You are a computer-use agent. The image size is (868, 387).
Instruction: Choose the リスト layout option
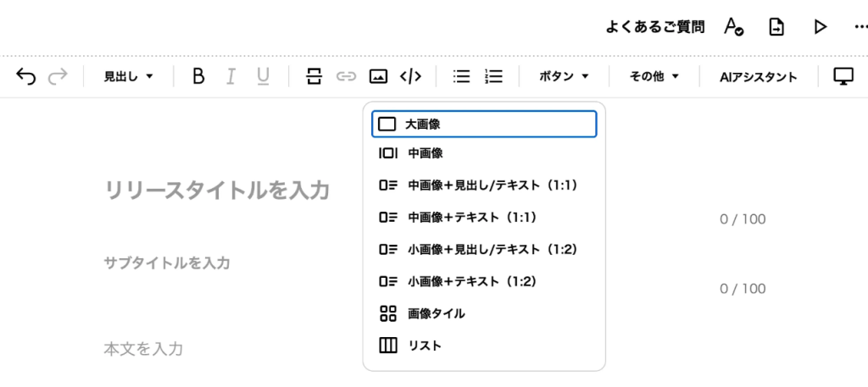(484, 346)
